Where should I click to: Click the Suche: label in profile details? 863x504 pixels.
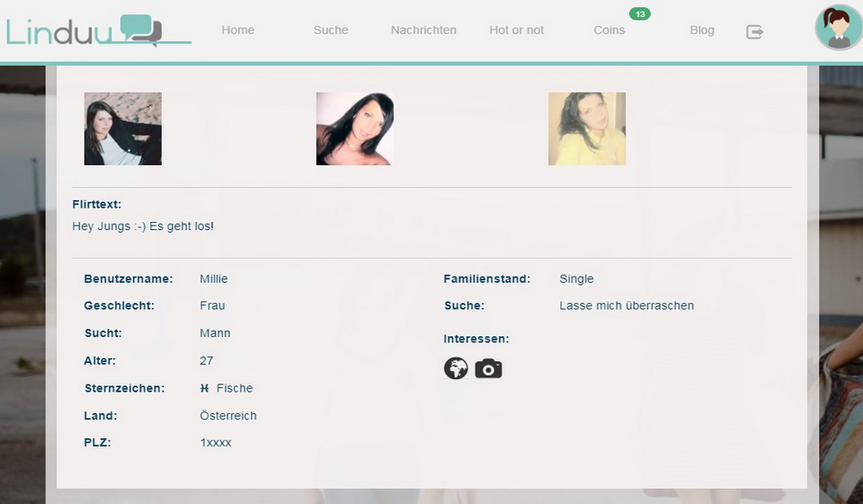pos(465,305)
